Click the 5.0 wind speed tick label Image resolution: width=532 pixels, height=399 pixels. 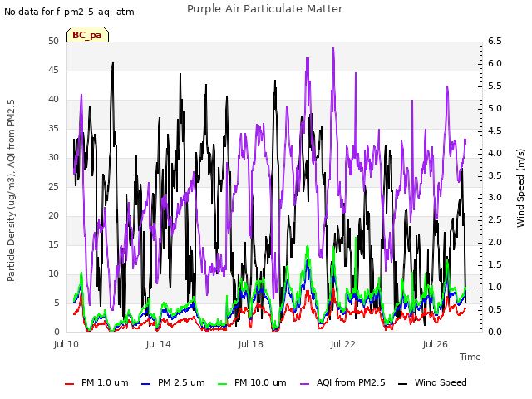tap(495, 108)
